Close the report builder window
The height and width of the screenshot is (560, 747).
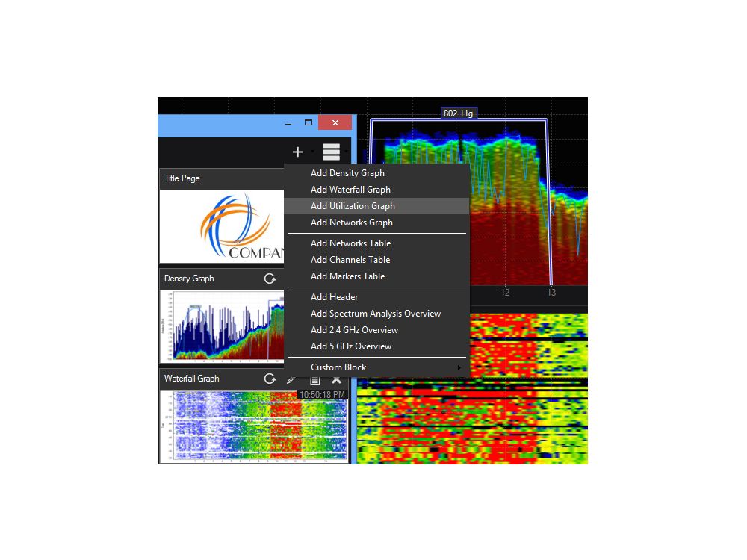click(x=335, y=123)
